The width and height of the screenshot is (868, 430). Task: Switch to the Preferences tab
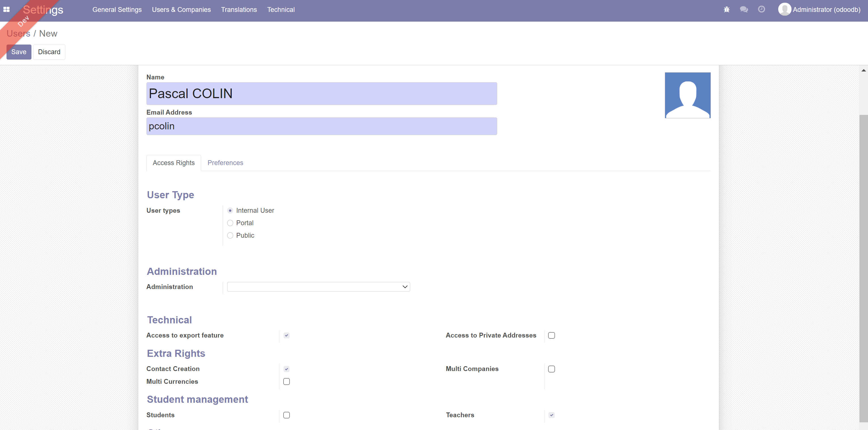click(225, 163)
